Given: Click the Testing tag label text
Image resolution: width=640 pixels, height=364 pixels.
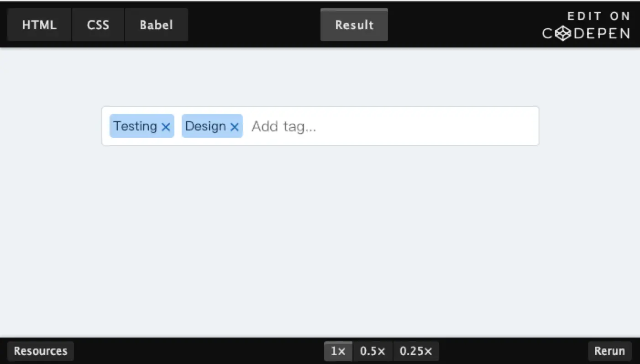Looking at the screenshot, I should 135,126.
